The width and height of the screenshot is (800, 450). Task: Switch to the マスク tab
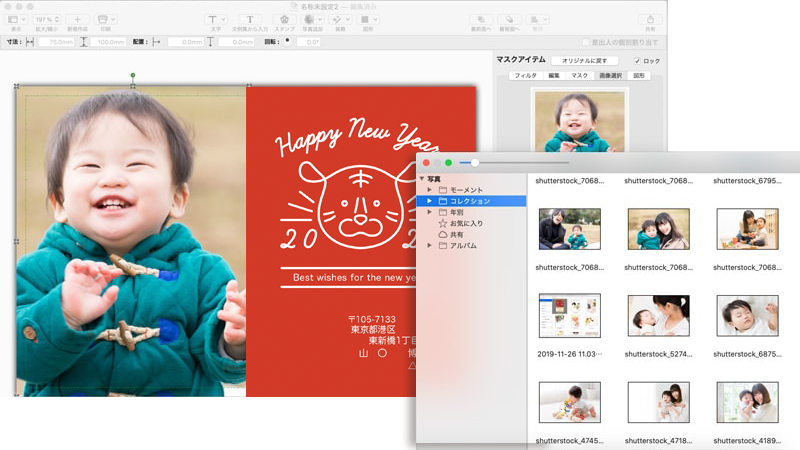click(x=580, y=76)
